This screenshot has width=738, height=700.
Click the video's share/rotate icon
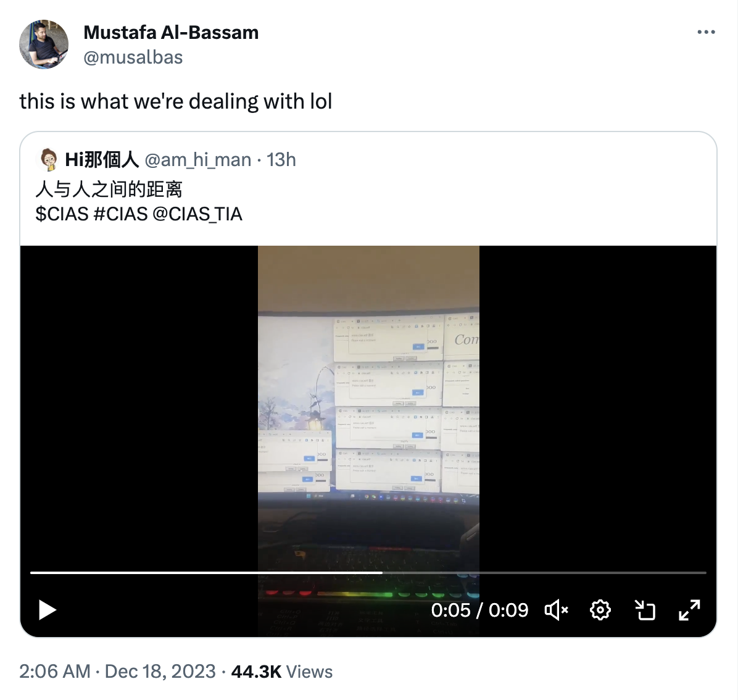point(645,610)
